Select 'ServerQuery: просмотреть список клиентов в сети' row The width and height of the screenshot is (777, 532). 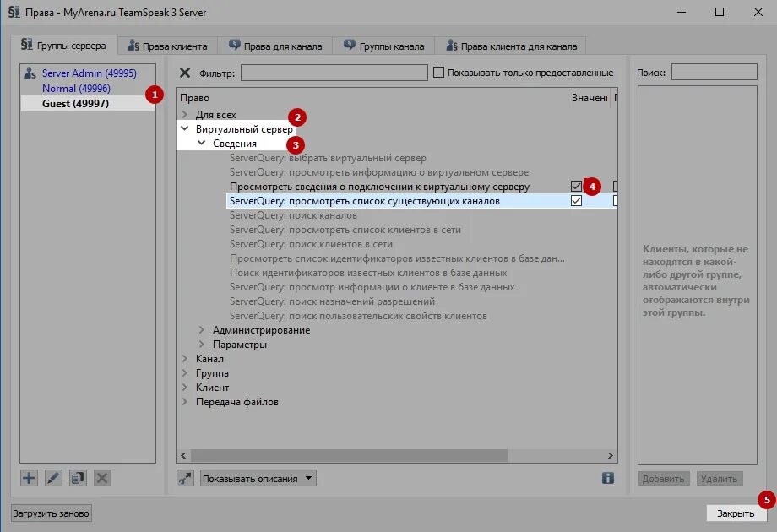click(345, 230)
